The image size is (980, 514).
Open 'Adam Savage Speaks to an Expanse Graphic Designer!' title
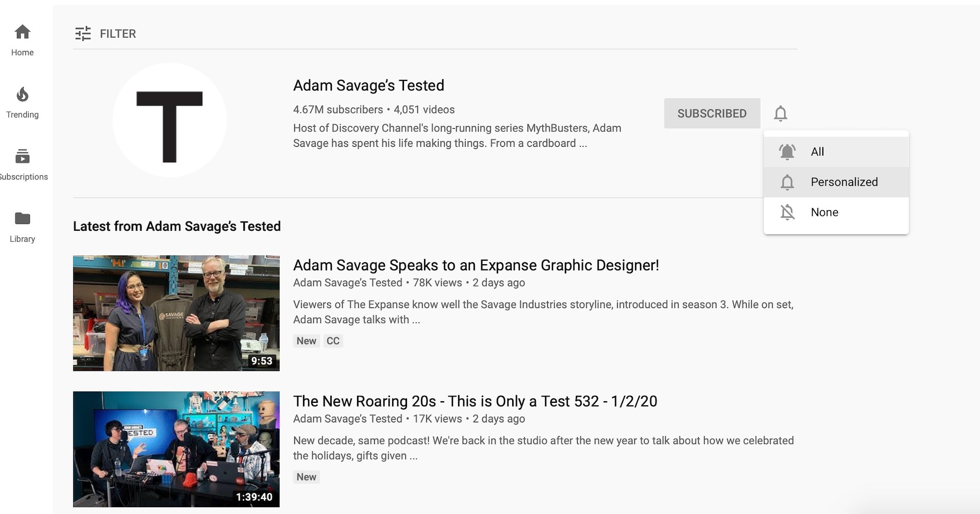(x=476, y=265)
